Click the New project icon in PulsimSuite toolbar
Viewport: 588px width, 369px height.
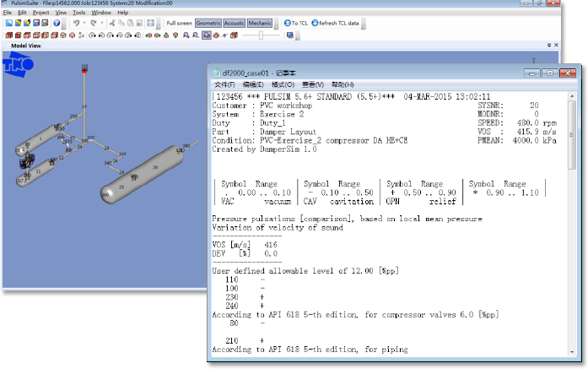8,24
